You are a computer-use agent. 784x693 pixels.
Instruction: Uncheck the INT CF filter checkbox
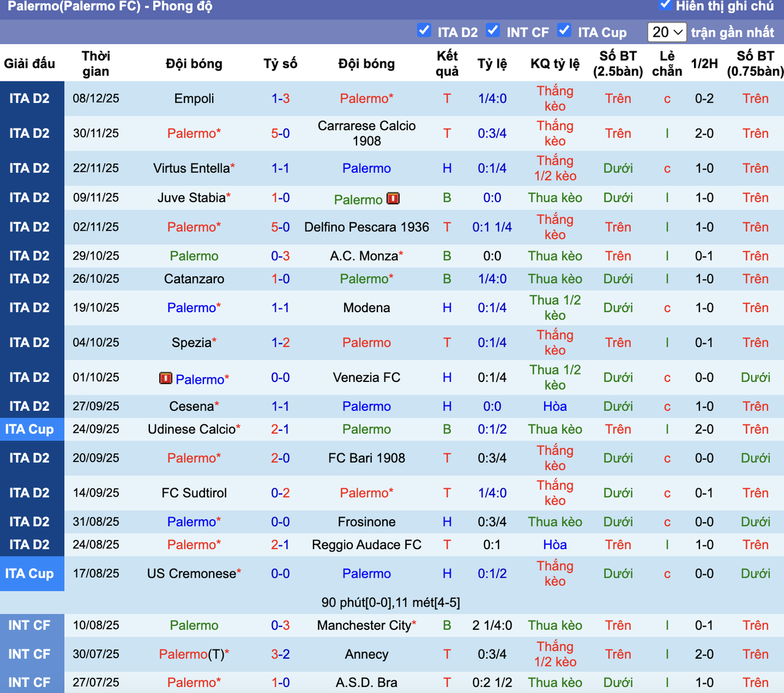pyautogui.click(x=492, y=31)
